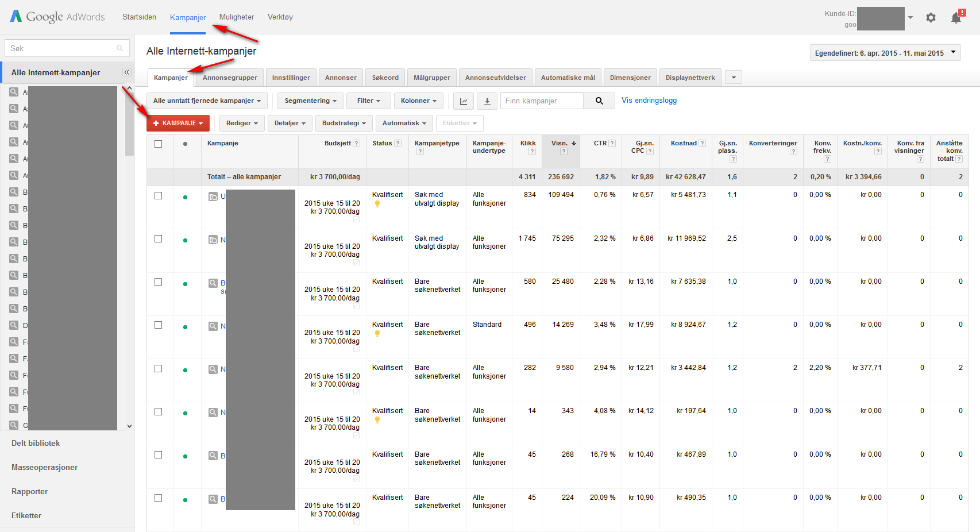
Task: Select the campaign with 14 clicks
Action: 159,412
